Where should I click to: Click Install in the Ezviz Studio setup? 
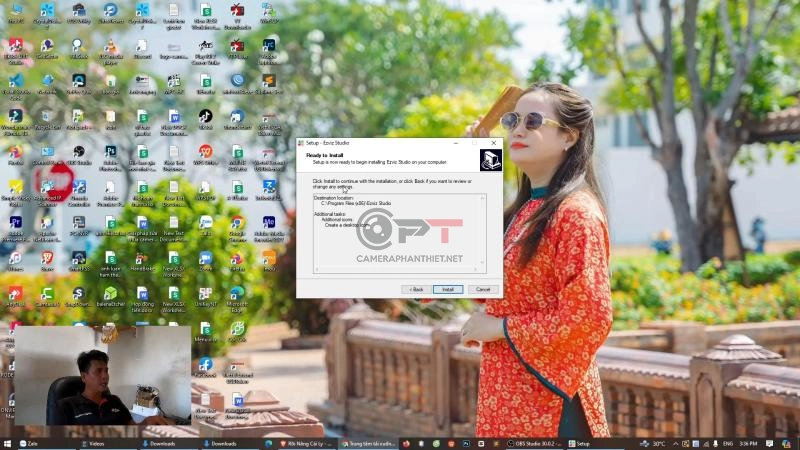point(447,289)
